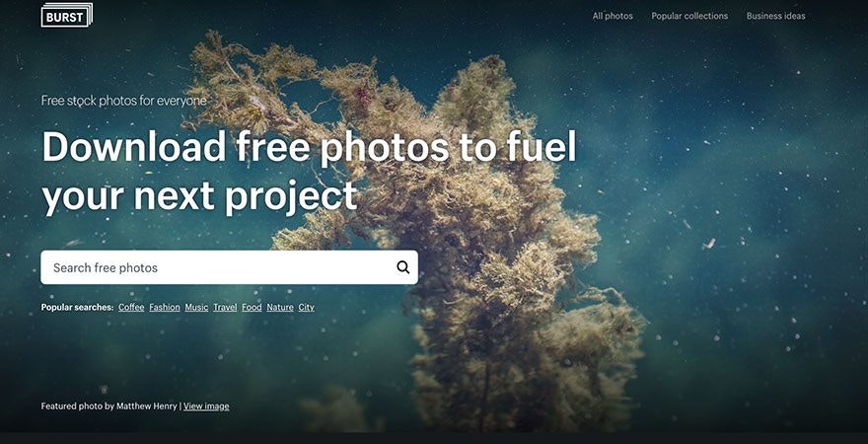Open the All photos menu item
Image resolution: width=868 pixels, height=444 pixels.
point(613,16)
